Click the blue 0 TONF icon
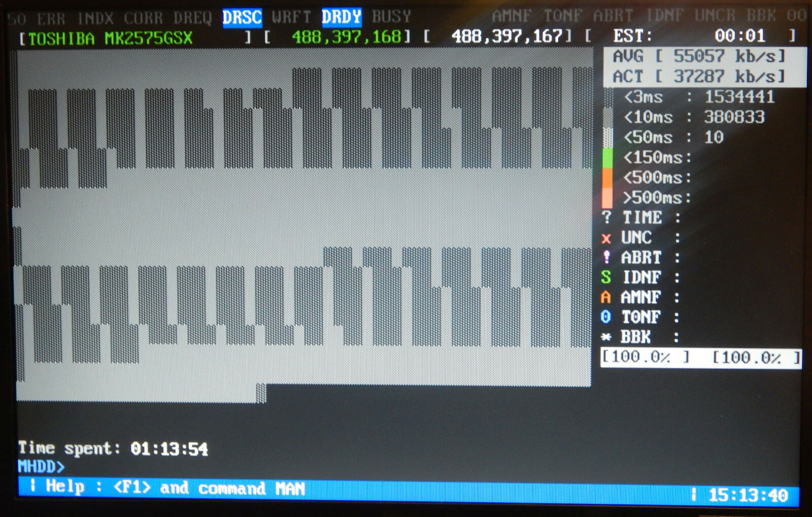The image size is (812, 517). [x=605, y=317]
